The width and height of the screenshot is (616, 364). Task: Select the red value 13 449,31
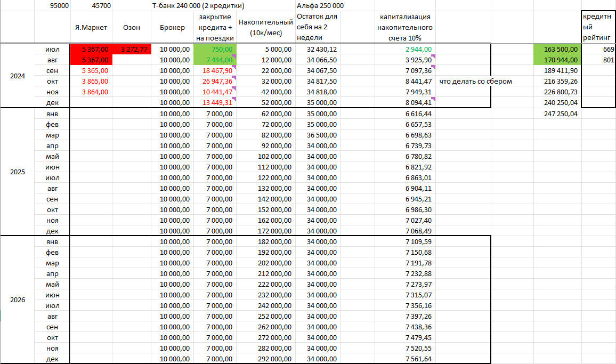point(215,103)
